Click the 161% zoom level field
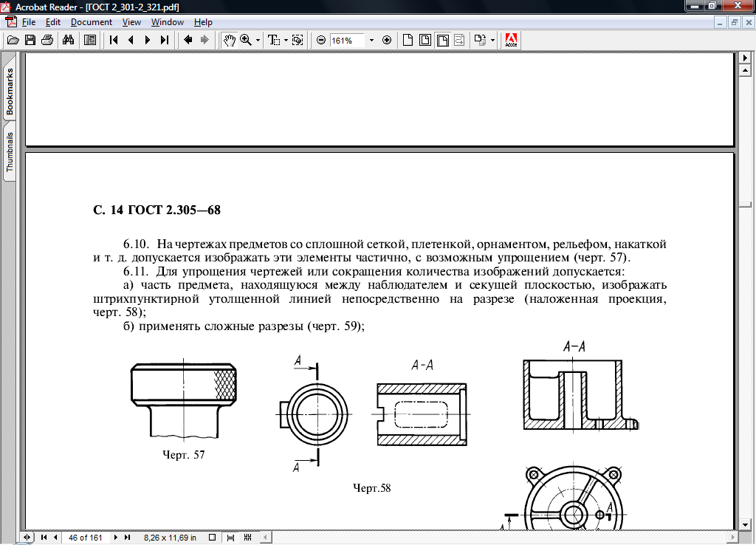The height and width of the screenshot is (545, 756). tap(347, 41)
